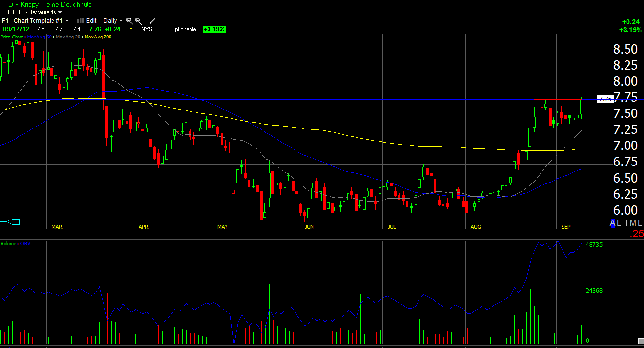
Task: Select the drawing pencil tool icon
Action: pos(152,21)
